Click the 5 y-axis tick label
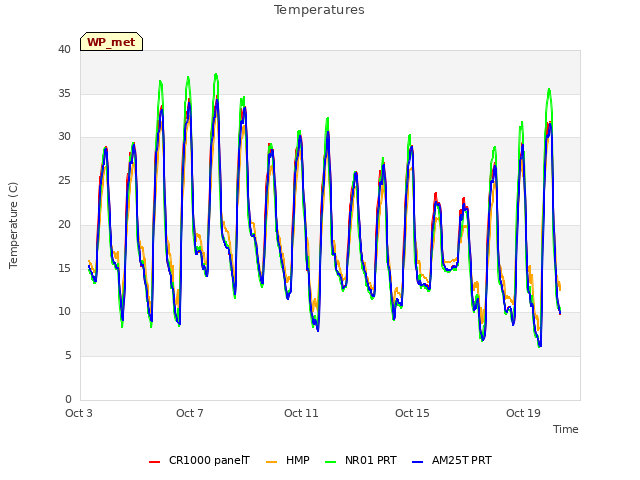This screenshot has height=480, width=640. 68,356
